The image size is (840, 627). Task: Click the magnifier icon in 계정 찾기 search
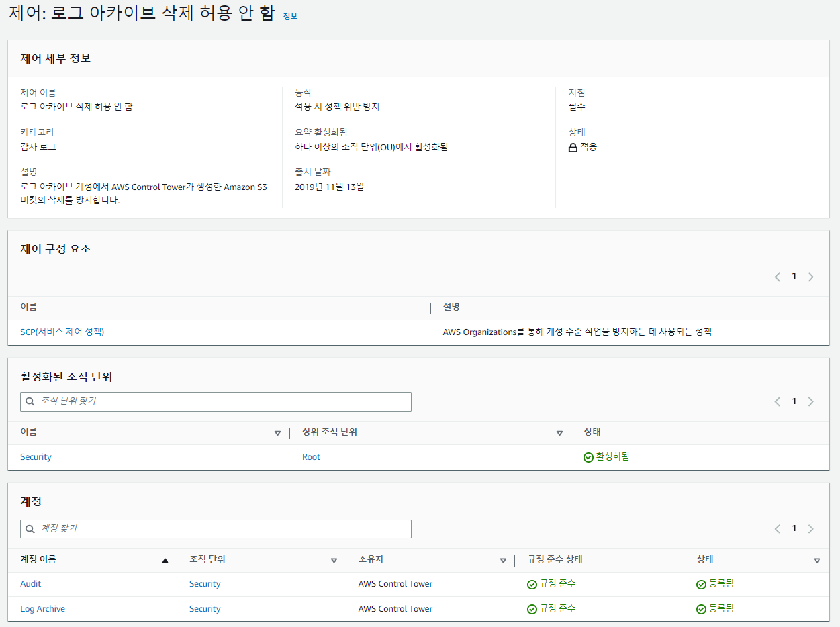pyautogui.click(x=30, y=529)
